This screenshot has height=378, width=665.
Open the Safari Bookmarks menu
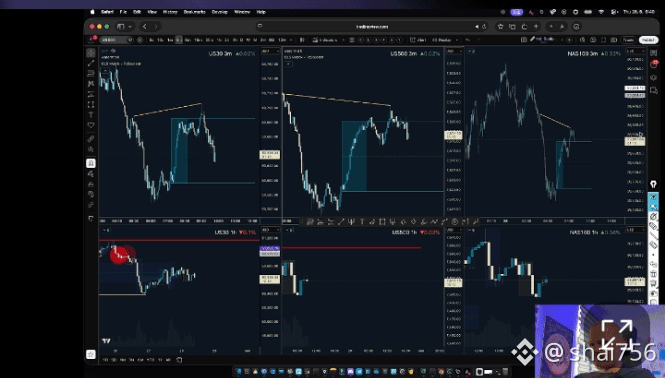[x=194, y=12]
